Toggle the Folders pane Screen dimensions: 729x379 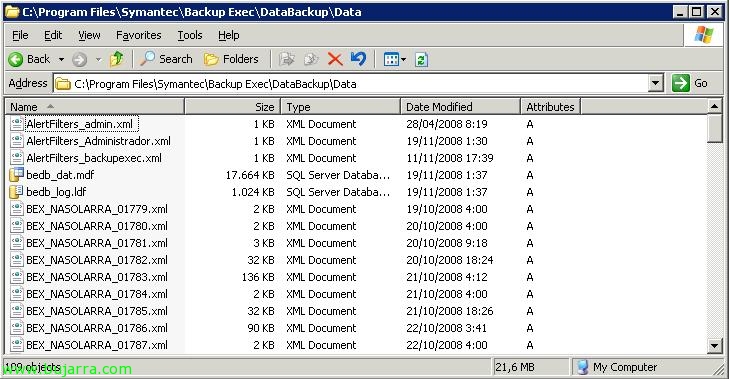232,59
